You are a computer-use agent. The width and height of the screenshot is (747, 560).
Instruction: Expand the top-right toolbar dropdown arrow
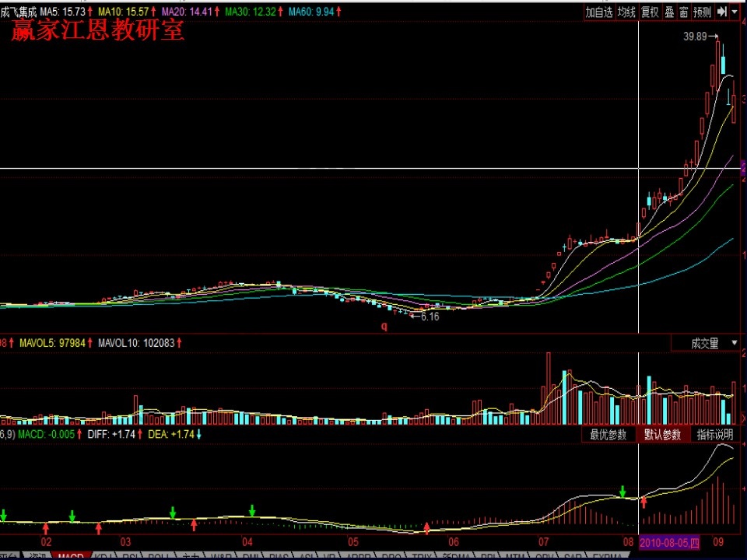pos(735,12)
